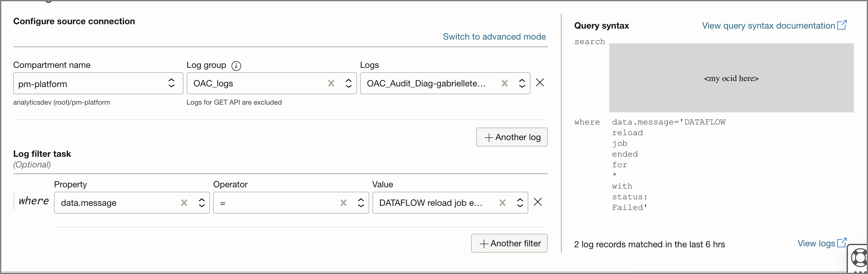Viewport: 868px width, 274px height.
Task: Clear the equals operator selection
Action: (x=343, y=203)
